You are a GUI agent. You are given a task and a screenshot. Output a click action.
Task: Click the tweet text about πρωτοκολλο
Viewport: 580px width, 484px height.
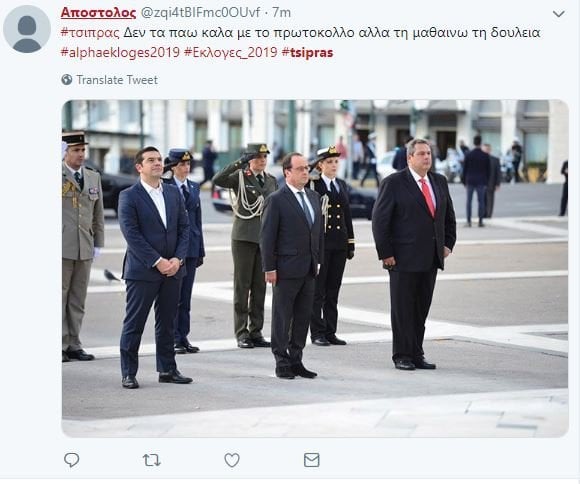point(332,33)
